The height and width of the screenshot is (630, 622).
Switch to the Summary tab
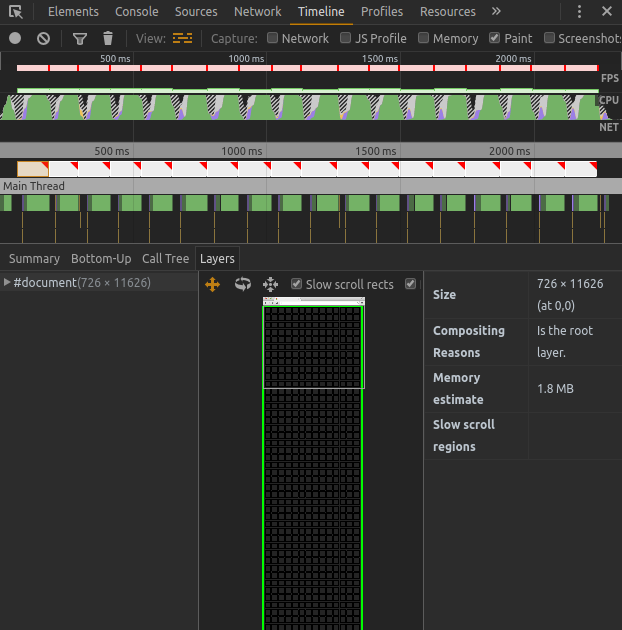click(x=34, y=258)
